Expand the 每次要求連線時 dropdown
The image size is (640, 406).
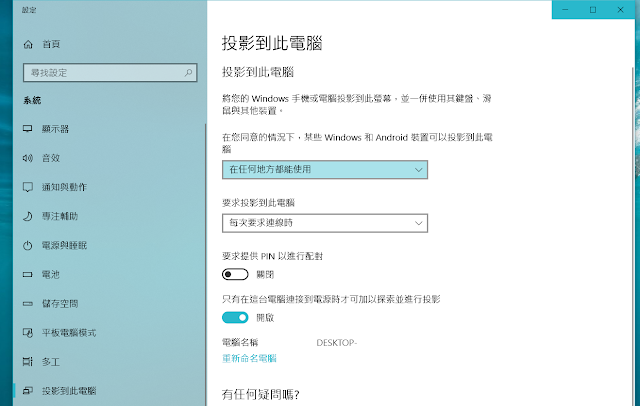coord(325,223)
